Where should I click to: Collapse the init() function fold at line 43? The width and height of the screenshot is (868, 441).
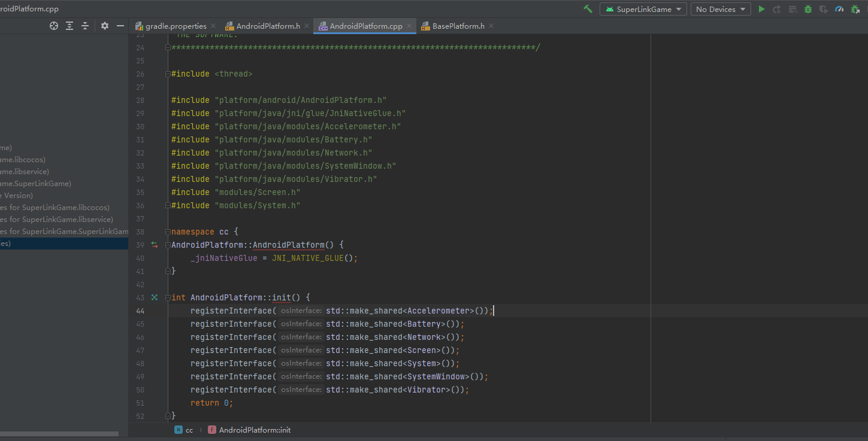[168, 297]
